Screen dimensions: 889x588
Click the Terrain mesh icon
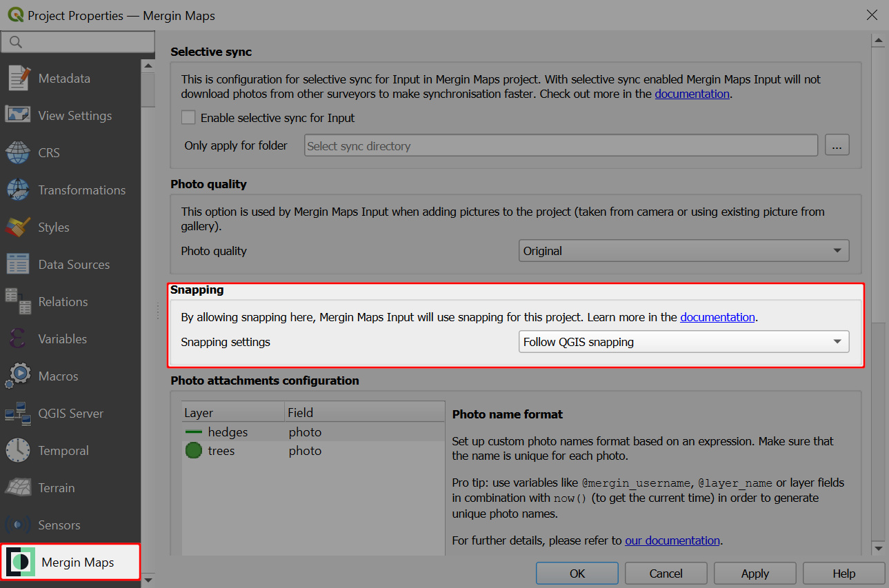pyautogui.click(x=19, y=487)
